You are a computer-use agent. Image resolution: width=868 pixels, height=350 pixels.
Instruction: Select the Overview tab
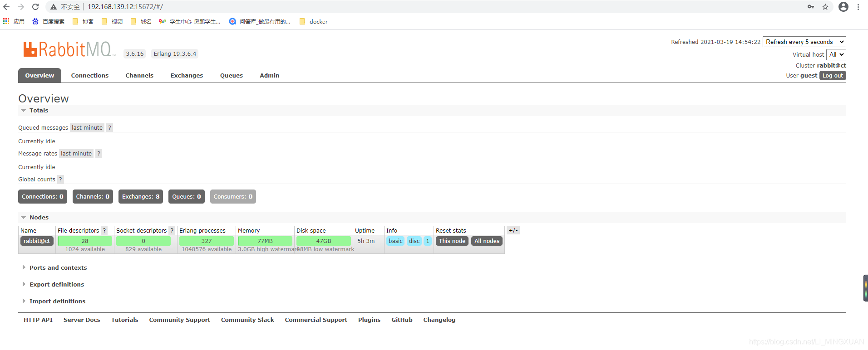tap(39, 75)
